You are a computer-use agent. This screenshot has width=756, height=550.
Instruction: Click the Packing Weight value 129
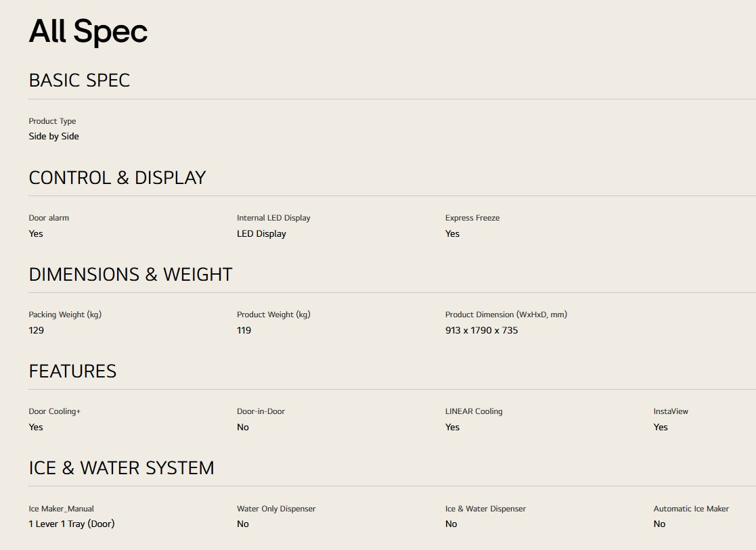click(36, 331)
